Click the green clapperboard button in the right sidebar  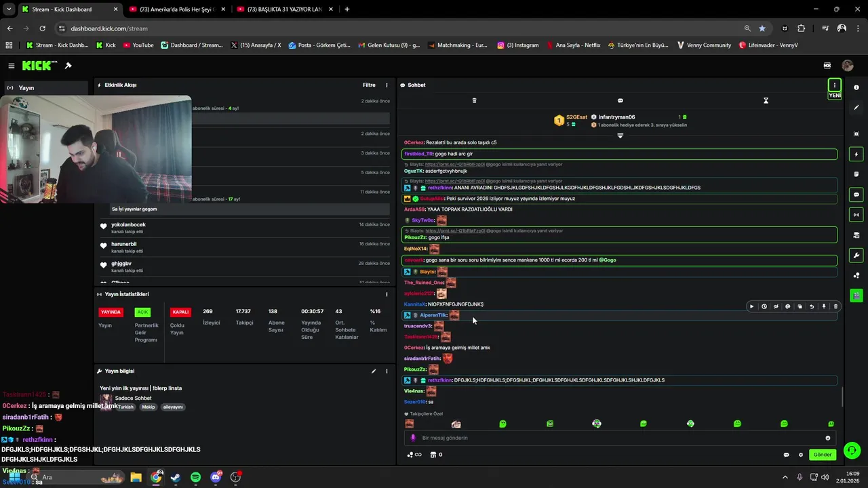point(856,296)
